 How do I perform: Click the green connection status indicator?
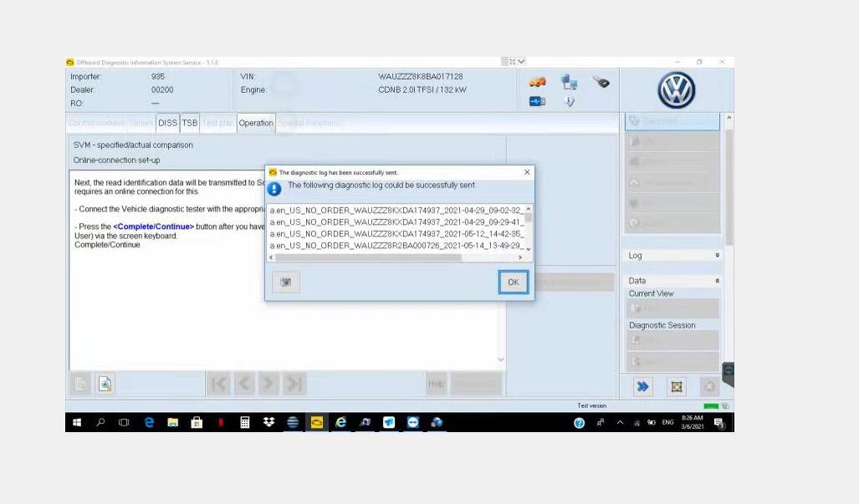(711, 406)
